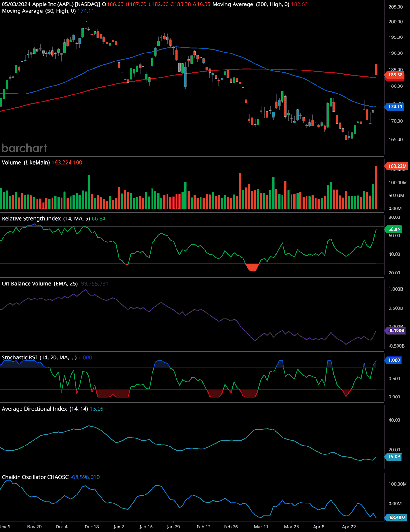The height and width of the screenshot is (532, 410).
Task: Click the "Apple Inc (AAPL) [NASDAQ]" chart title
Action: point(66,4)
